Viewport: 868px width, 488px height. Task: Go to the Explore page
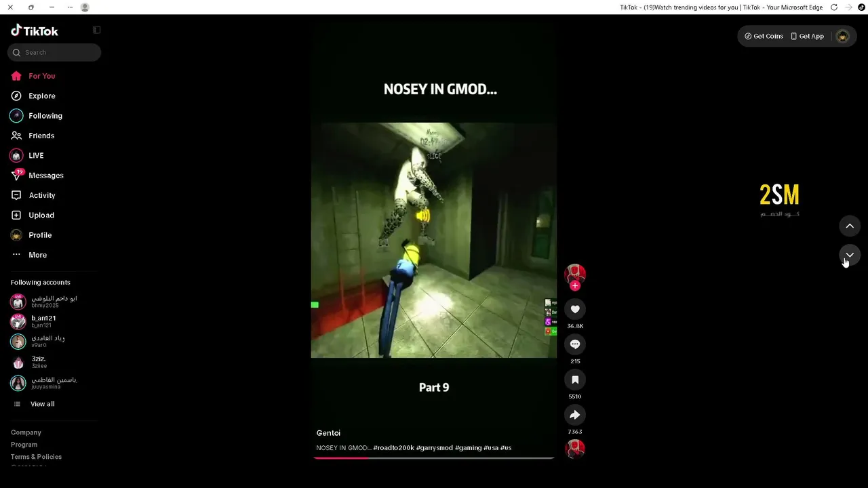tap(42, 96)
